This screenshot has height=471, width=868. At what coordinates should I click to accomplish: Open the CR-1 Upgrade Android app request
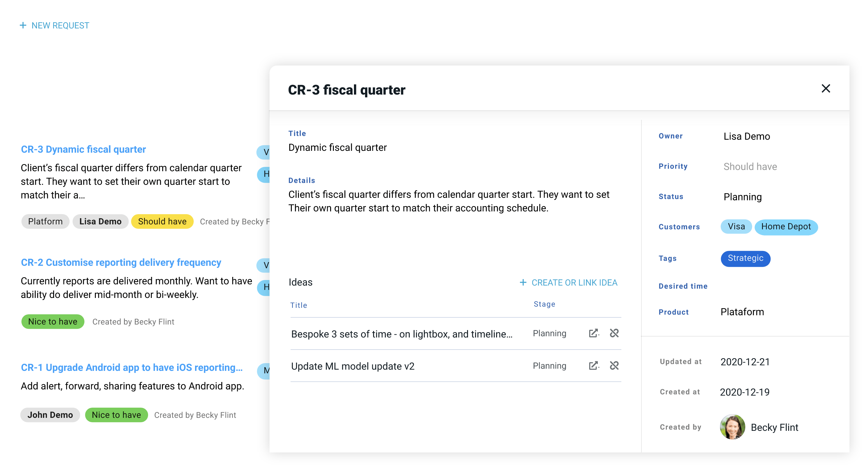point(131,367)
